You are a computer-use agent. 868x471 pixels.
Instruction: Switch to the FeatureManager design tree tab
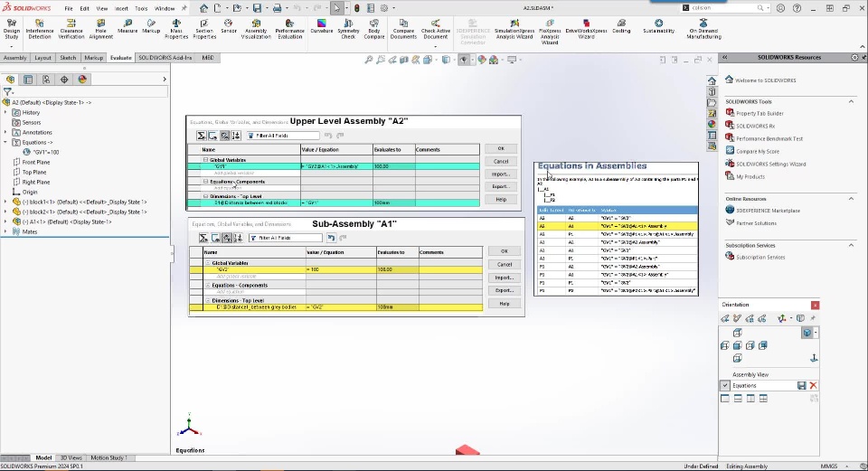10,80
